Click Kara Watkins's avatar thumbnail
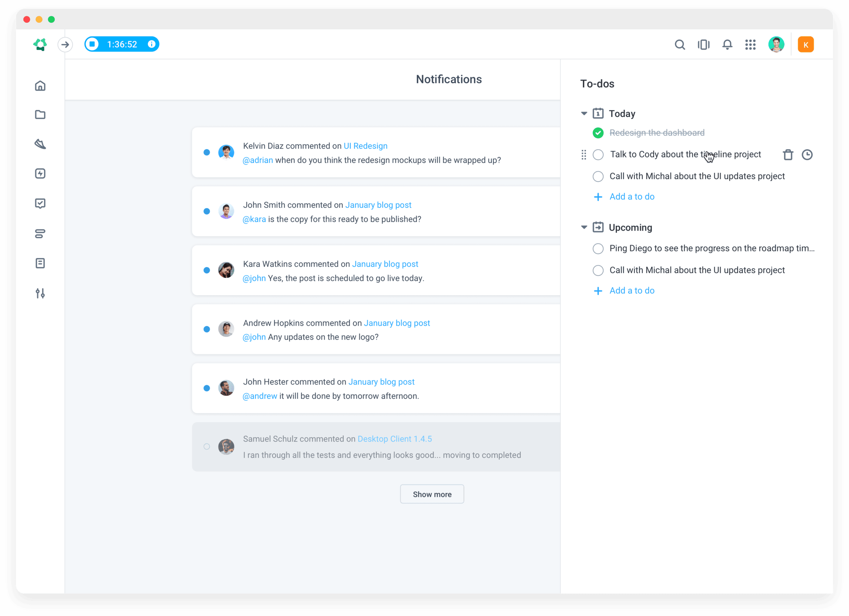The image size is (849, 616). (226, 270)
